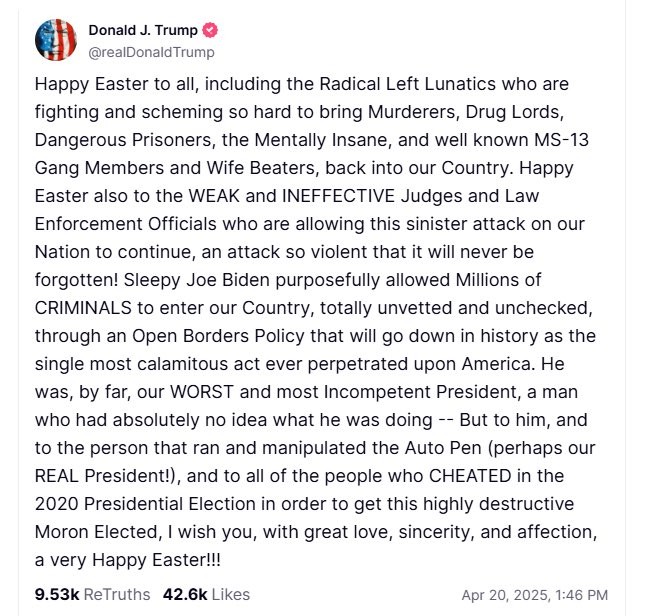The image size is (649, 616).
Task: Click the closing words 'a very Happy Easter!!!'
Action: [x=128, y=560]
